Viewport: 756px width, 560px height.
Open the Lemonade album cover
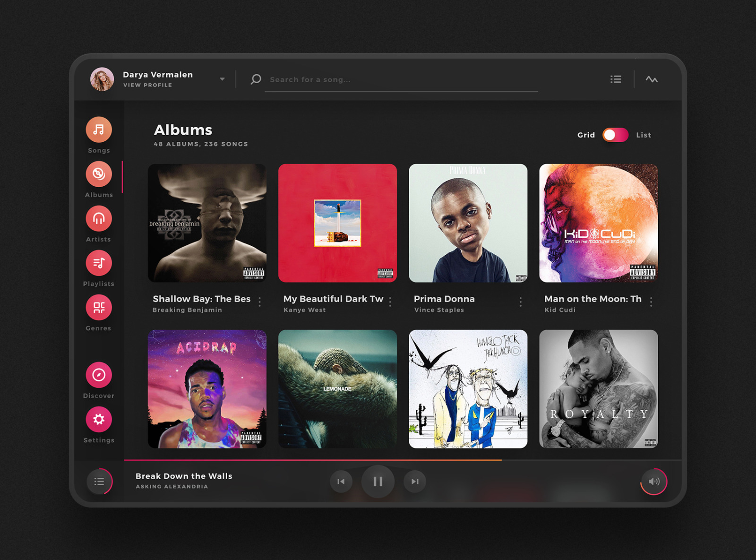(x=337, y=389)
